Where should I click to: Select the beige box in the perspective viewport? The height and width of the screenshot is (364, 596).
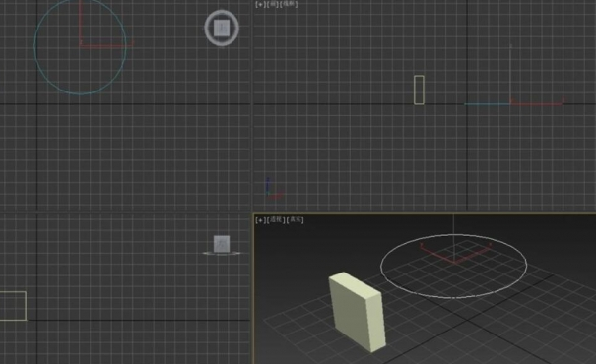pos(357,312)
